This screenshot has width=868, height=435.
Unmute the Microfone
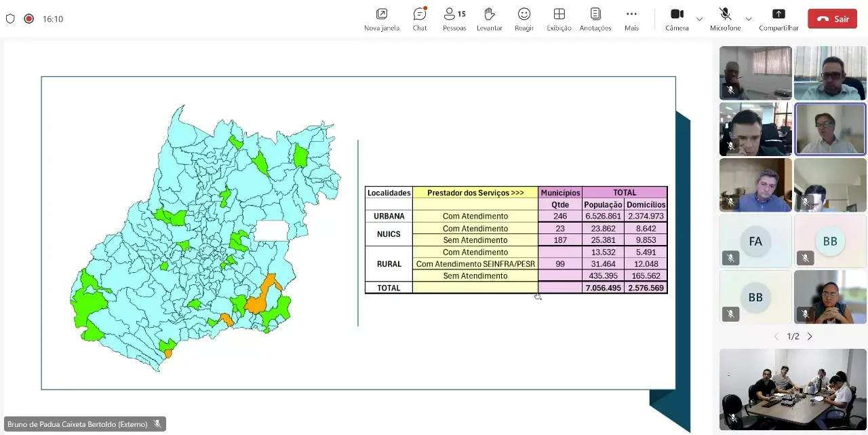tap(725, 19)
